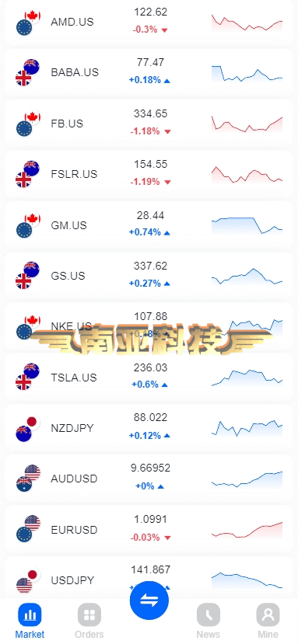Click the AMD.US flag pair icon
298x644 pixels.
click(x=28, y=22)
